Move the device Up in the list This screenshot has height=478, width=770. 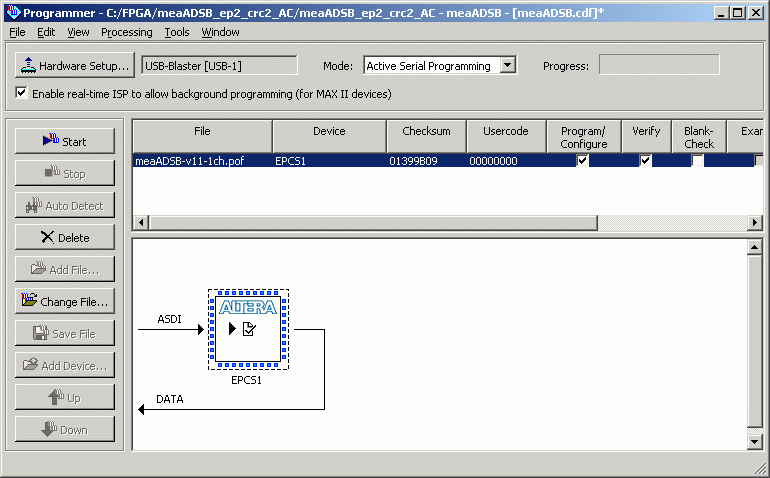65,397
